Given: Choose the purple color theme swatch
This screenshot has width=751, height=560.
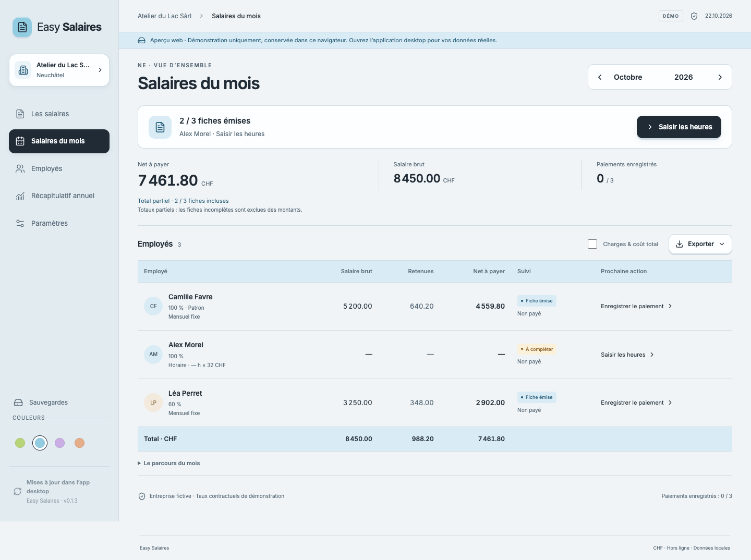Looking at the screenshot, I should click(60, 443).
